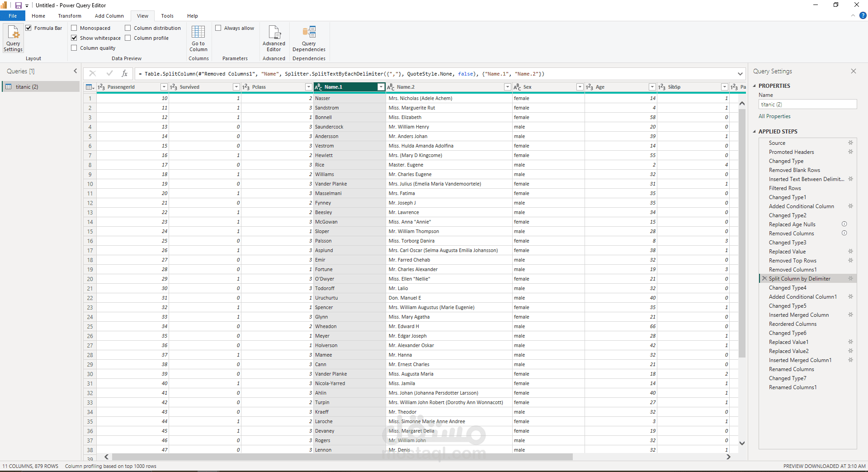Image resolution: width=868 pixels, height=472 pixels.
Task: Open the Add Column tab
Action: coord(109,16)
